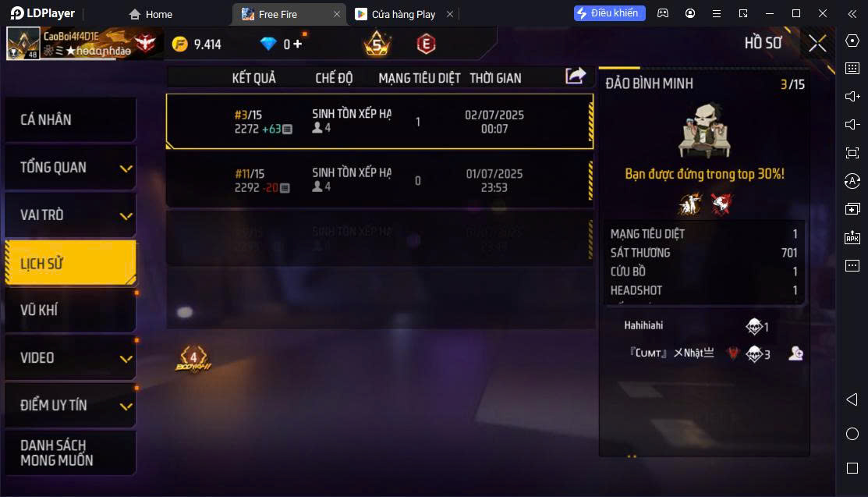868x497 pixels.
Task: Add friend next to Nhật teammate
Action: (795, 353)
